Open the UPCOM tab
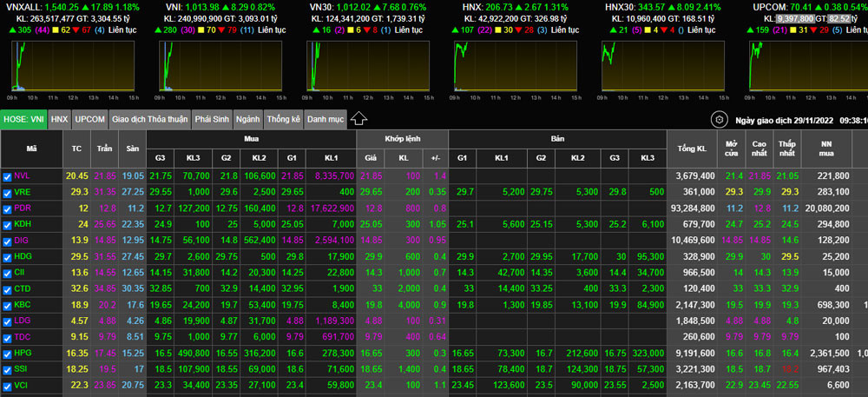The image size is (868, 397). 89,119
